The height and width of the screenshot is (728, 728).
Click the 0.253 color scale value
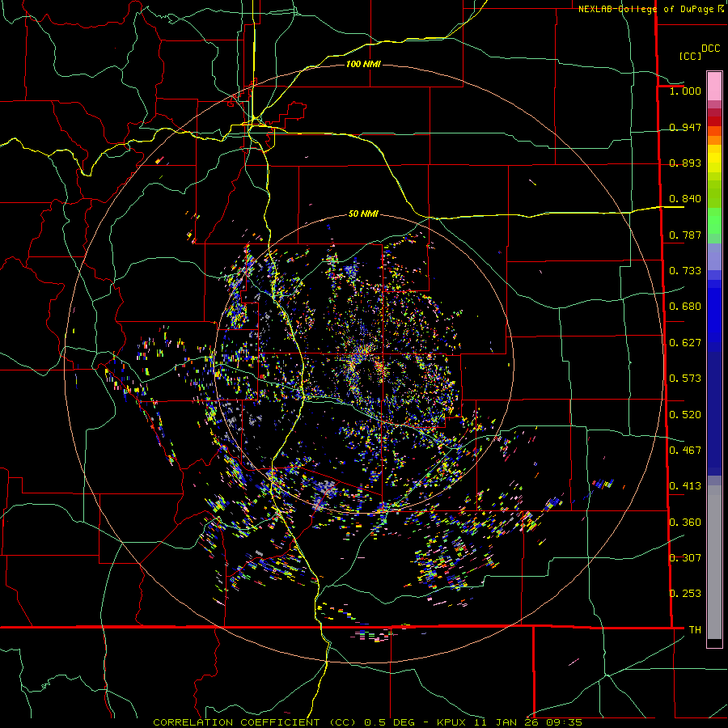tap(685, 594)
